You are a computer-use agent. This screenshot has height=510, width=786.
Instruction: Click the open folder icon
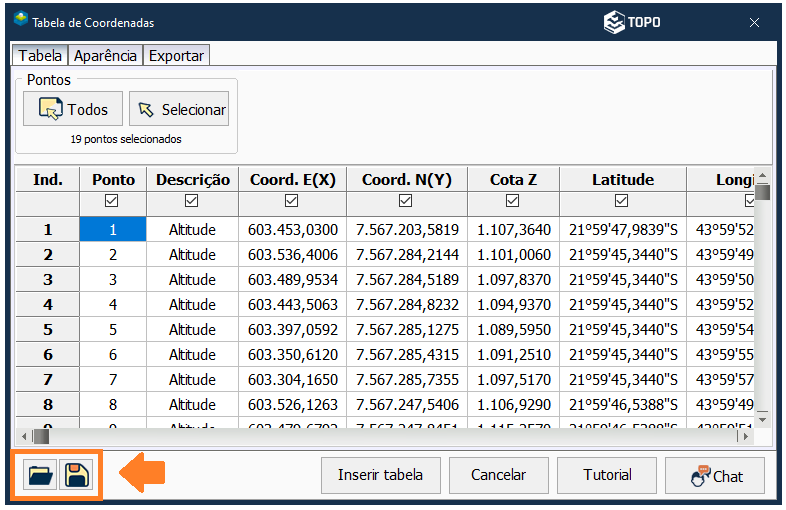[x=41, y=476]
